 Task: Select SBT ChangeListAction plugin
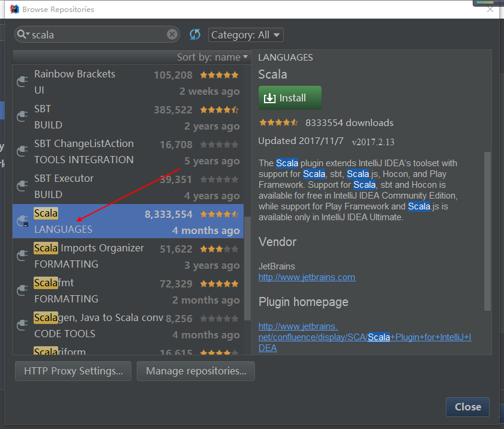click(128, 151)
